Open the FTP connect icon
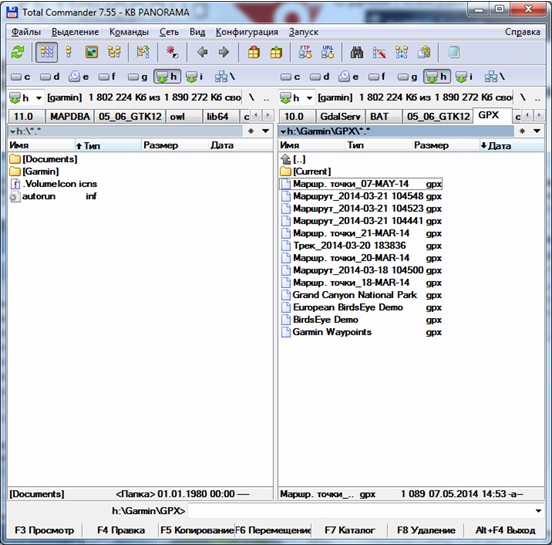552x545 pixels. [305, 52]
